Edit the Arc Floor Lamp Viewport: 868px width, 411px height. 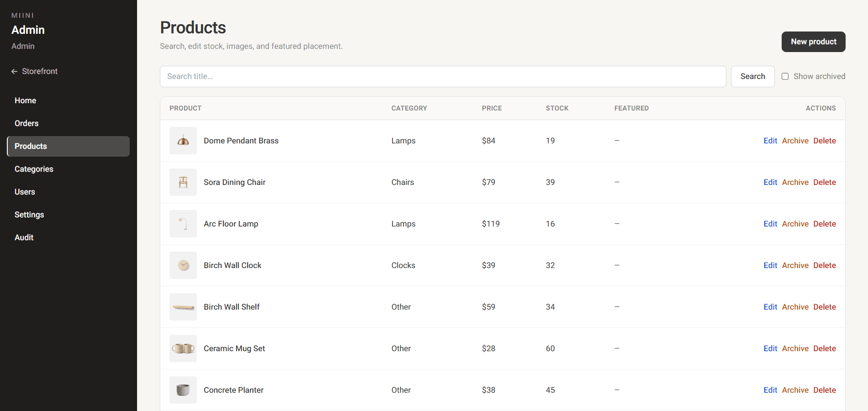tap(770, 224)
